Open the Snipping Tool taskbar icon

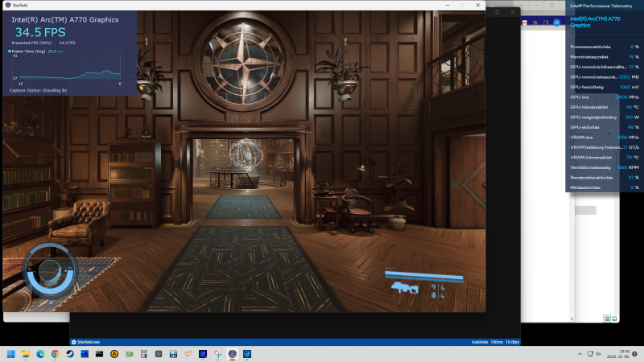click(x=217, y=354)
